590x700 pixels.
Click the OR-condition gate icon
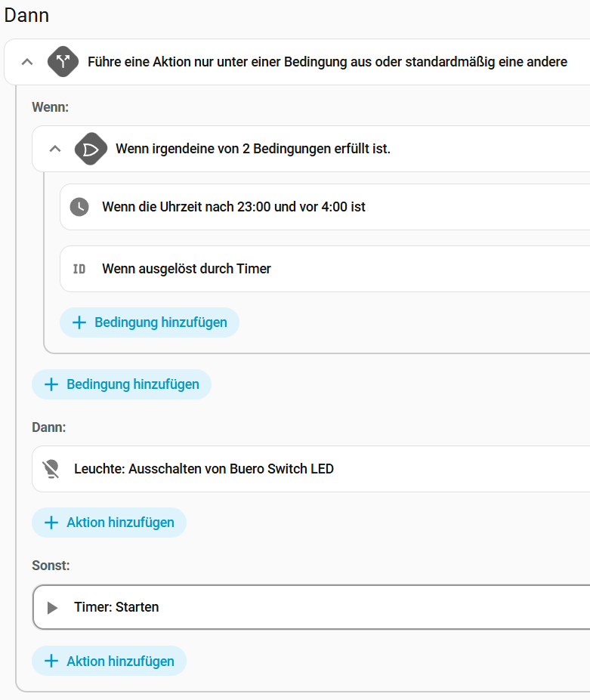pos(91,149)
